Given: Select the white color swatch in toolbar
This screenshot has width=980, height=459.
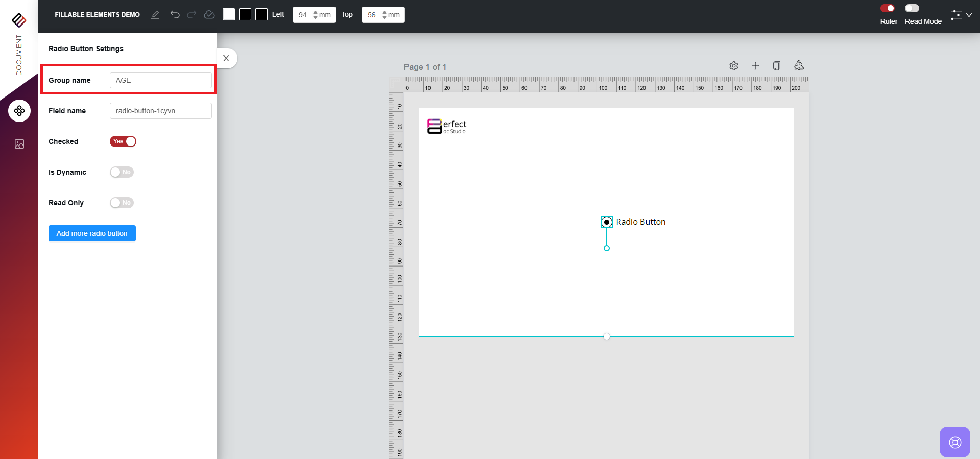Looking at the screenshot, I should (229, 15).
